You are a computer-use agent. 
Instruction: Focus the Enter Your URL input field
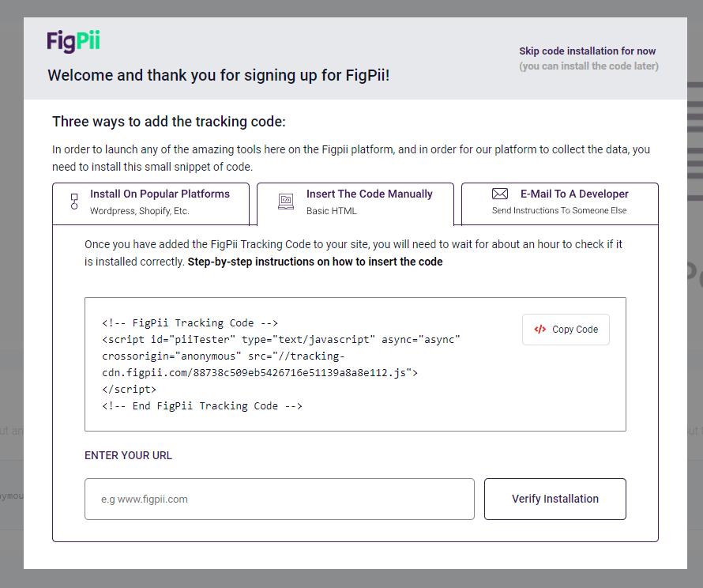tap(280, 499)
